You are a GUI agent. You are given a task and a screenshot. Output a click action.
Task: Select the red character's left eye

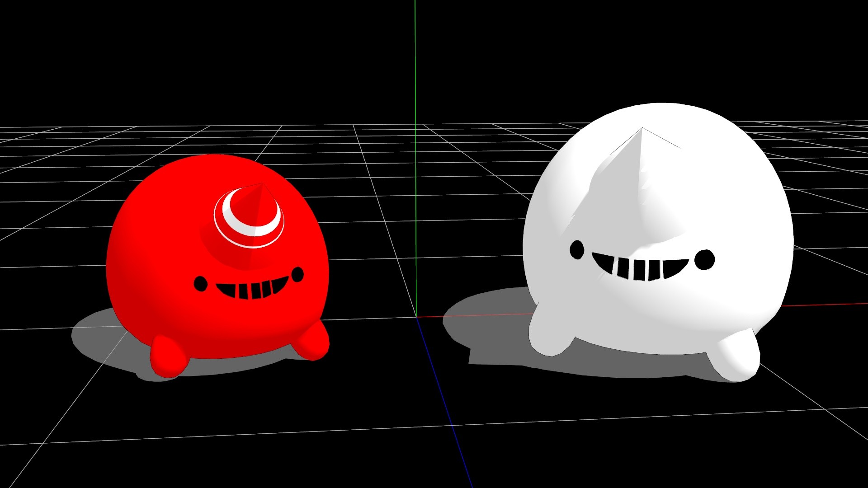tap(200, 284)
